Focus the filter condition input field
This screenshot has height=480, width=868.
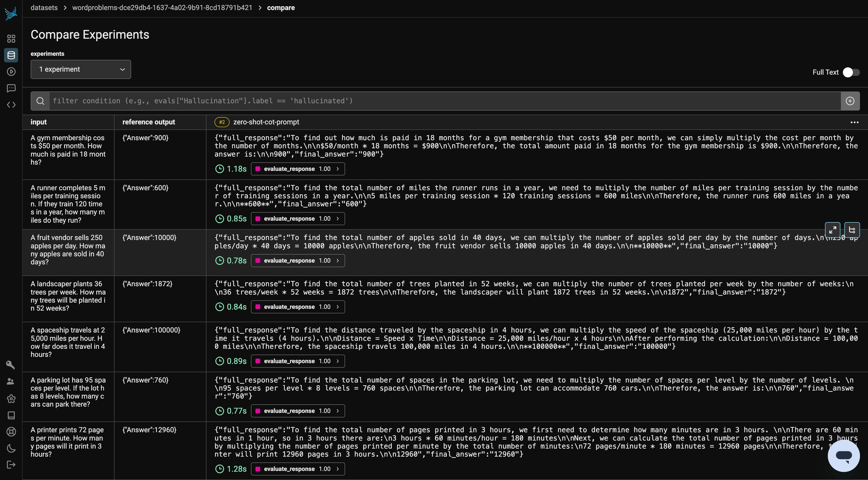445,101
